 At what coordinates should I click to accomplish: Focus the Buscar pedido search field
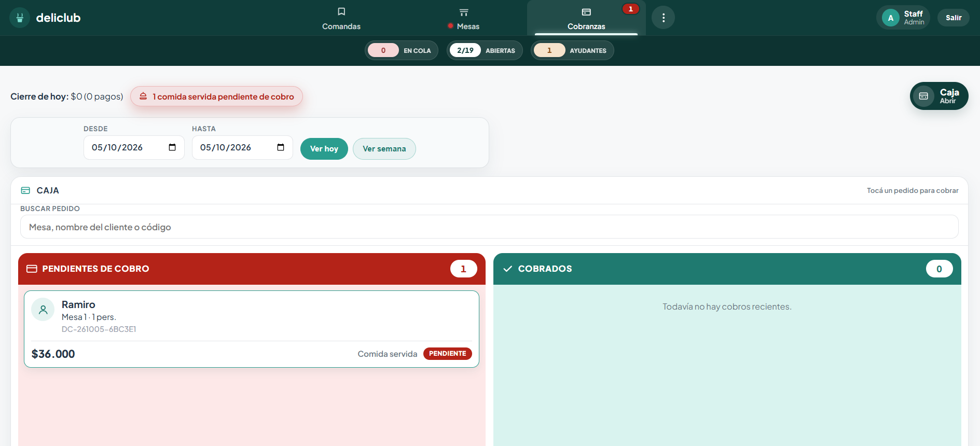[x=489, y=227]
